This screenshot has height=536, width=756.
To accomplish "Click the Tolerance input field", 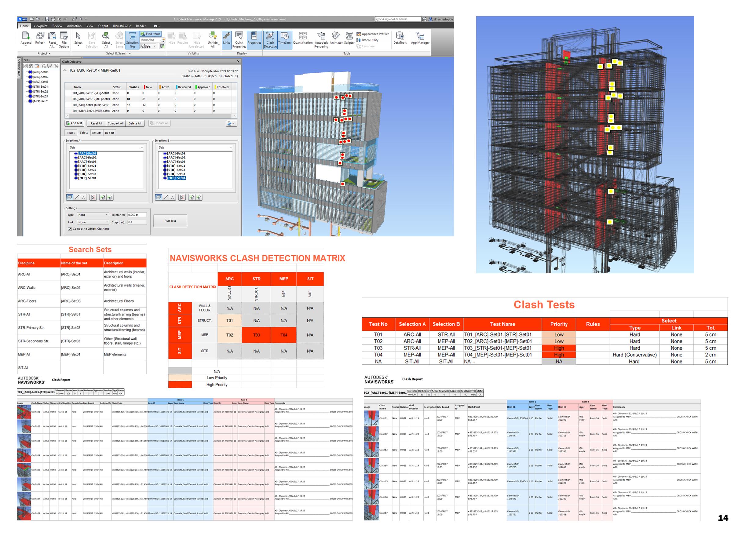I will (137, 214).
